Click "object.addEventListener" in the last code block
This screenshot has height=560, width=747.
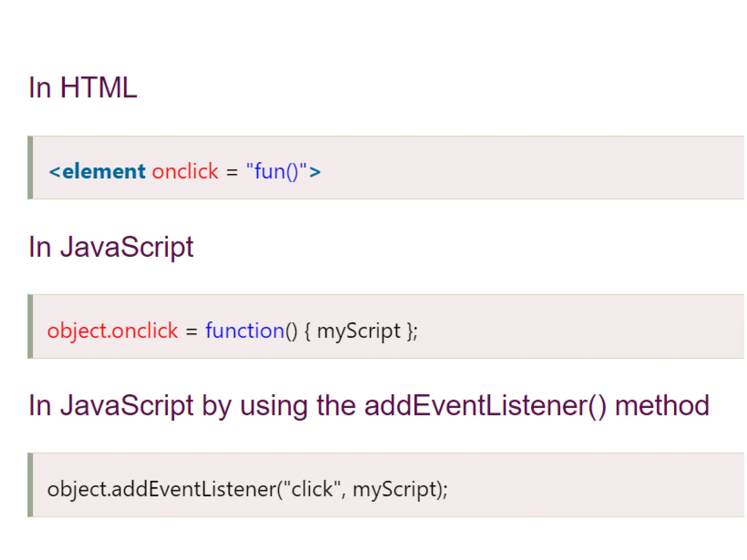(x=162, y=489)
